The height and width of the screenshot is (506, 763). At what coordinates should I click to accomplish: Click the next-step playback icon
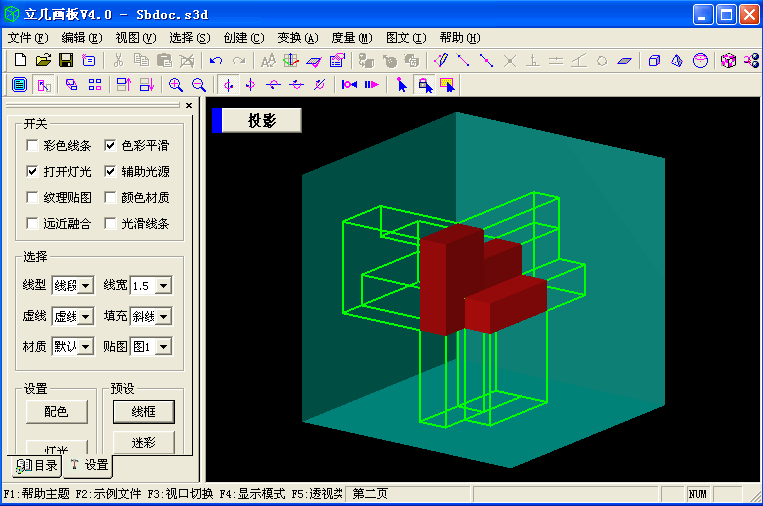pyautogui.click(x=371, y=85)
